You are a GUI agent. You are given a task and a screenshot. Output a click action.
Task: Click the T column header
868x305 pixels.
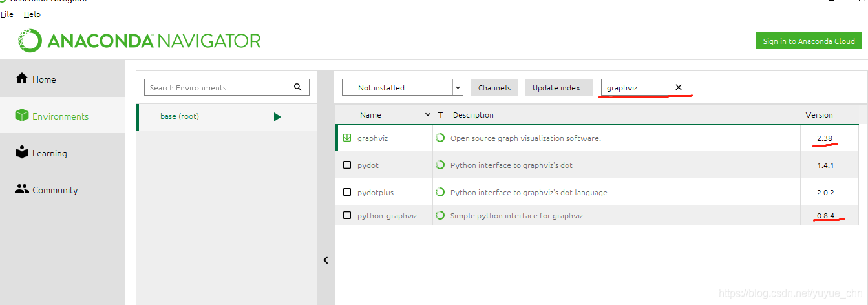point(440,115)
